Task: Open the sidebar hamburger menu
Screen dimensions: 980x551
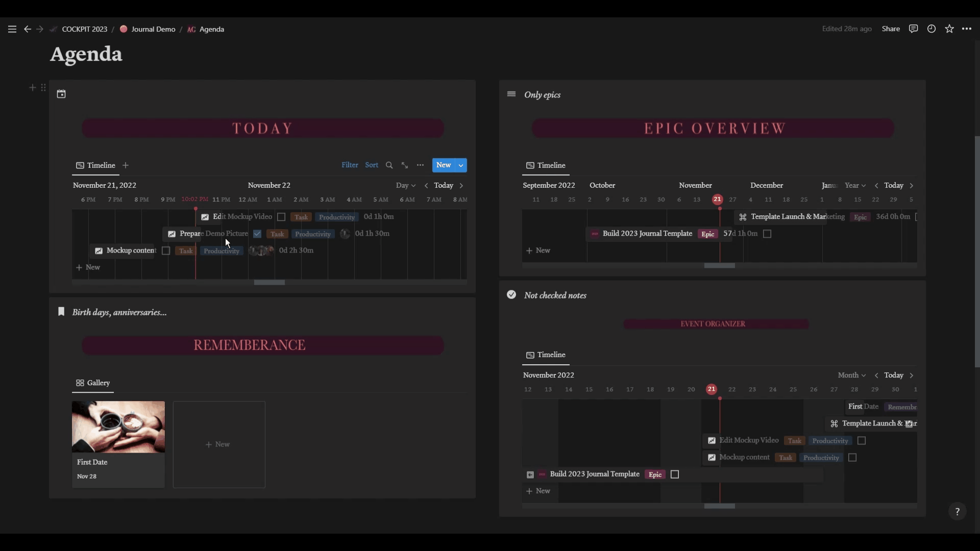Action: click(x=12, y=29)
